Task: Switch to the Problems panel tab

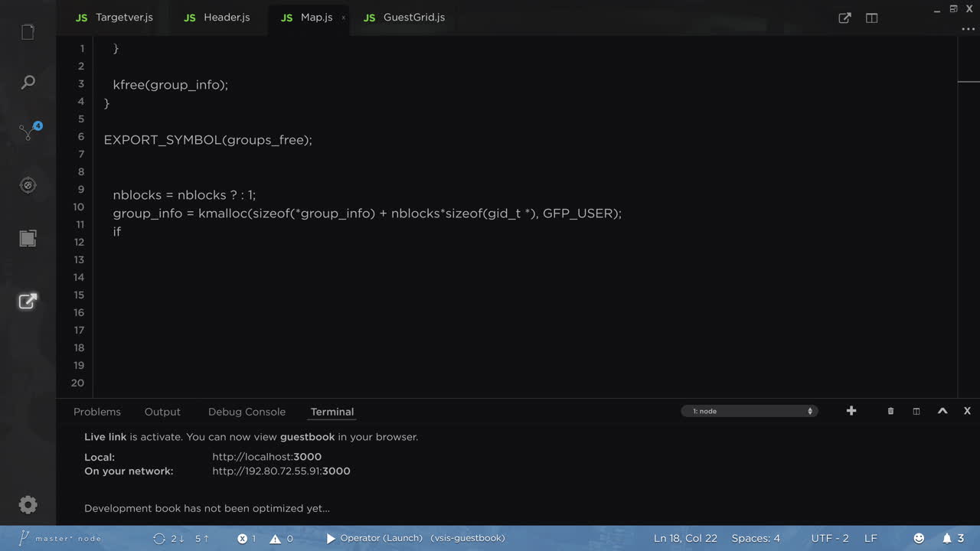Action: pyautogui.click(x=97, y=411)
